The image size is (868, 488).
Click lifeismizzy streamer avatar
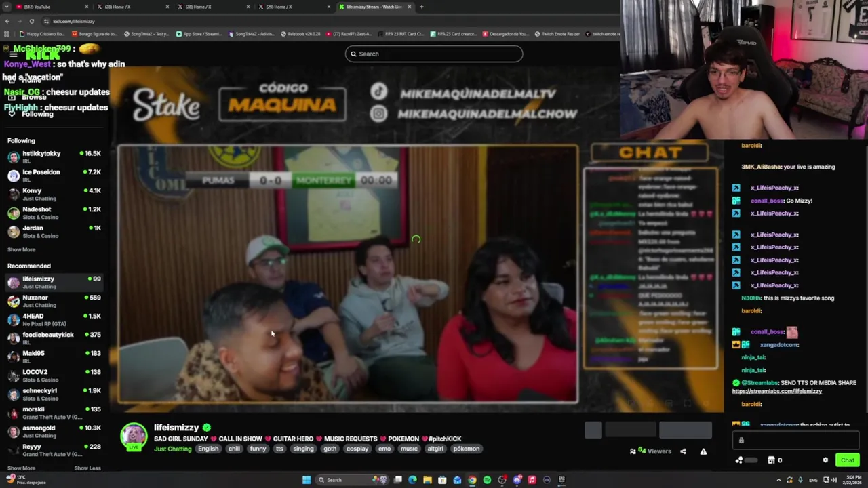(x=134, y=436)
